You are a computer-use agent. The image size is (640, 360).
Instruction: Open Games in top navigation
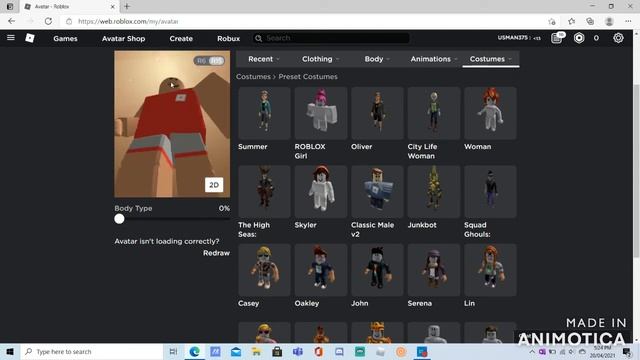(65, 38)
